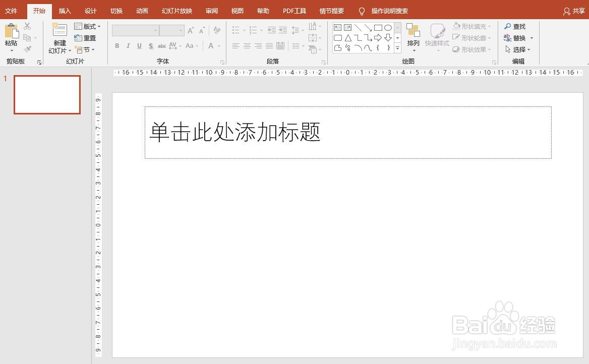Toggle bold formatting
589x364 pixels.
[x=116, y=46]
